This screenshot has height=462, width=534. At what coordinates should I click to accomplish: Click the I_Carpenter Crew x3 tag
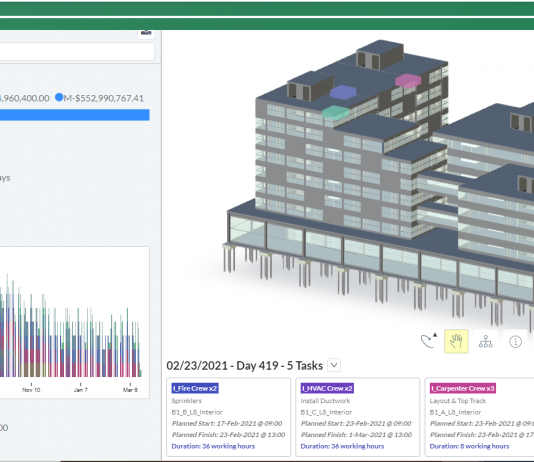click(x=462, y=388)
